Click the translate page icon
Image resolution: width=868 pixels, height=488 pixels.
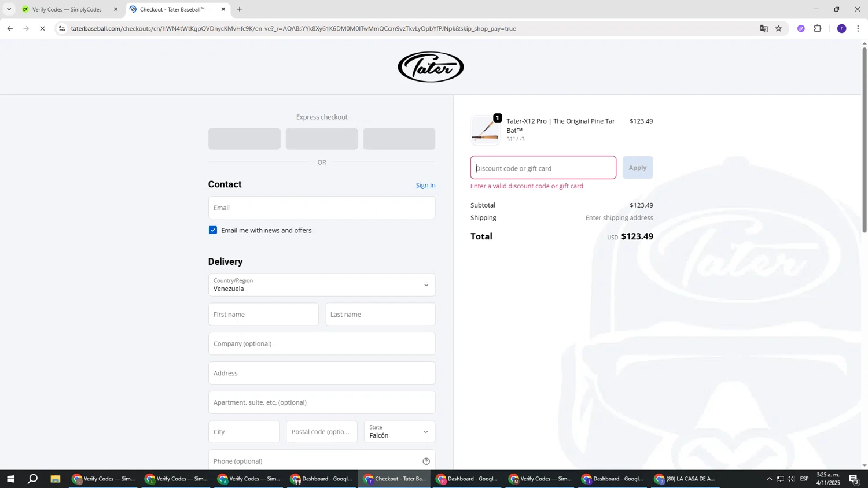[764, 28]
